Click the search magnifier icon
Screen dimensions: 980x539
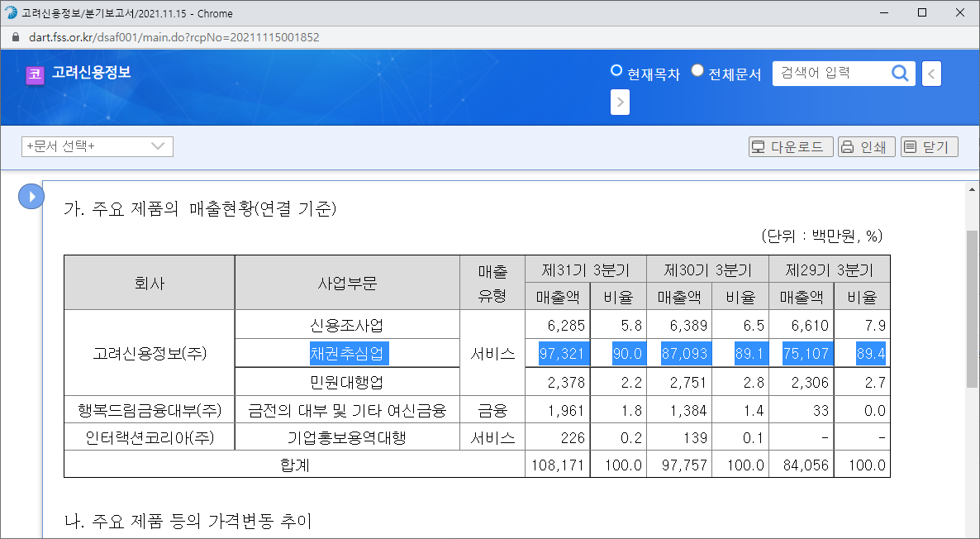coord(899,73)
